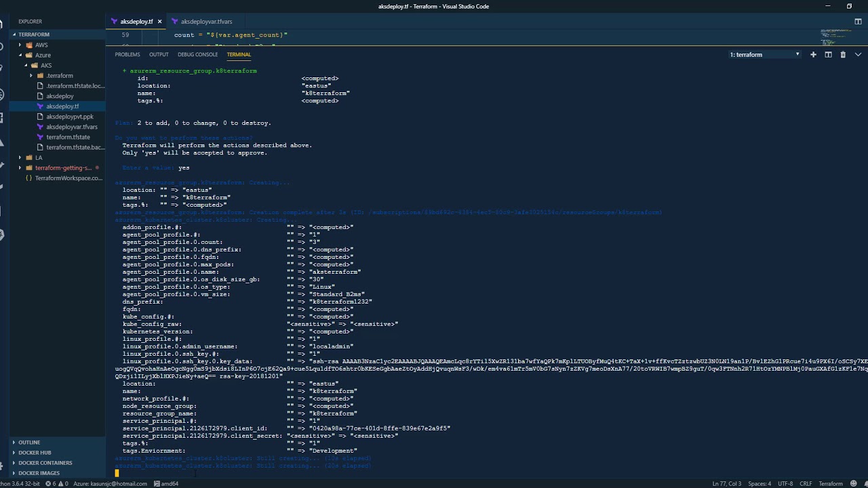The image size is (868, 488).
Task: Change language mode from Terraform
Action: (x=831, y=484)
